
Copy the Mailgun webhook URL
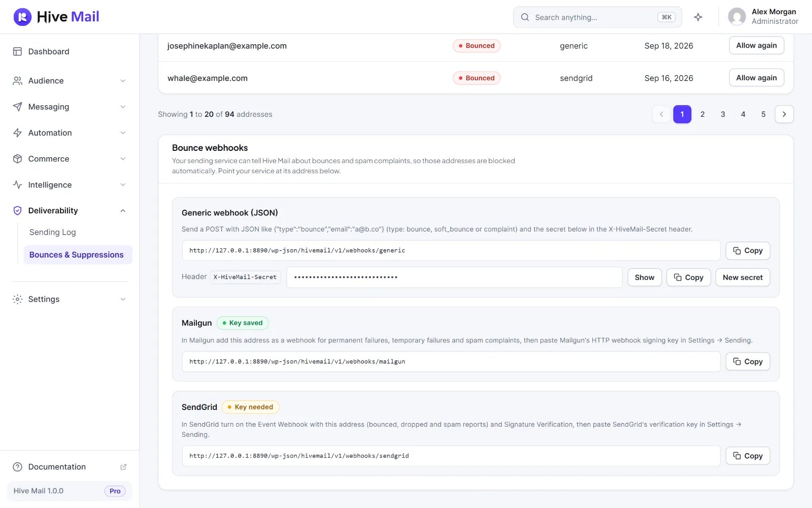748,362
